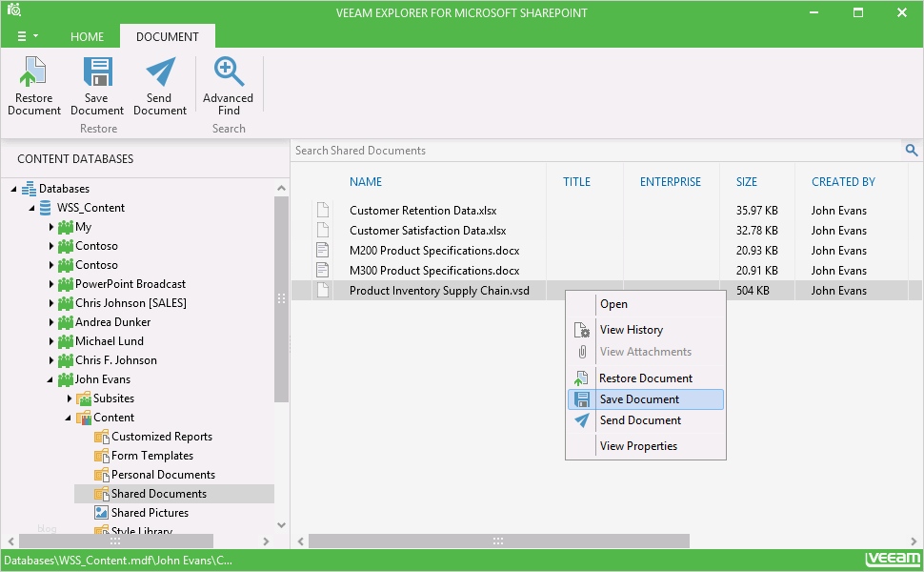Click the John Evans site icon

(66, 379)
